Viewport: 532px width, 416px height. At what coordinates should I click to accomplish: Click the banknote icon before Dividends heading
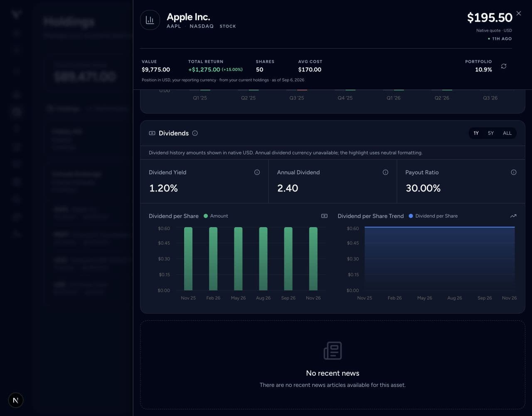(x=152, y=133)
